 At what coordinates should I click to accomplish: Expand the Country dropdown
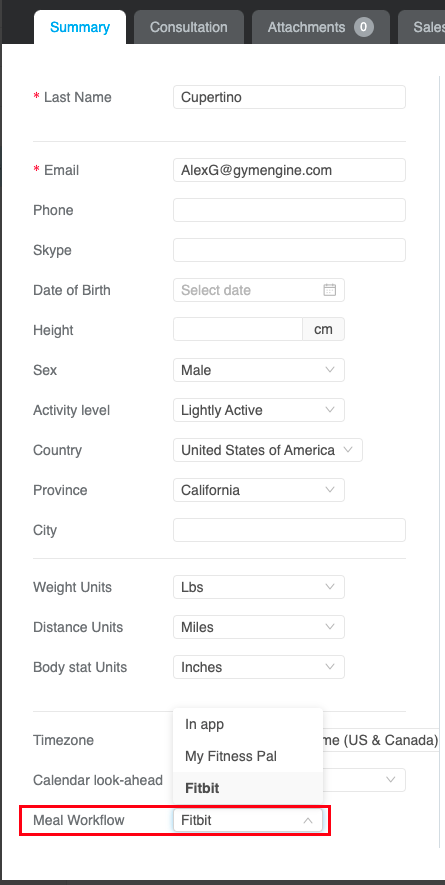[x=268, y=450]
